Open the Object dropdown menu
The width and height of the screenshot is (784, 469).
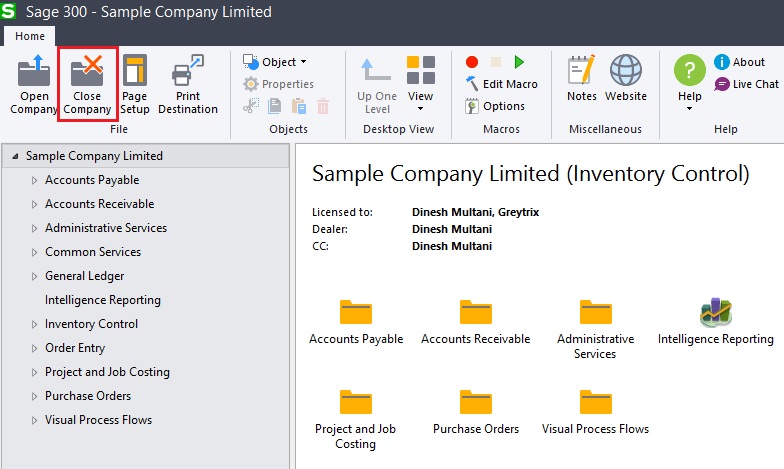275,62
